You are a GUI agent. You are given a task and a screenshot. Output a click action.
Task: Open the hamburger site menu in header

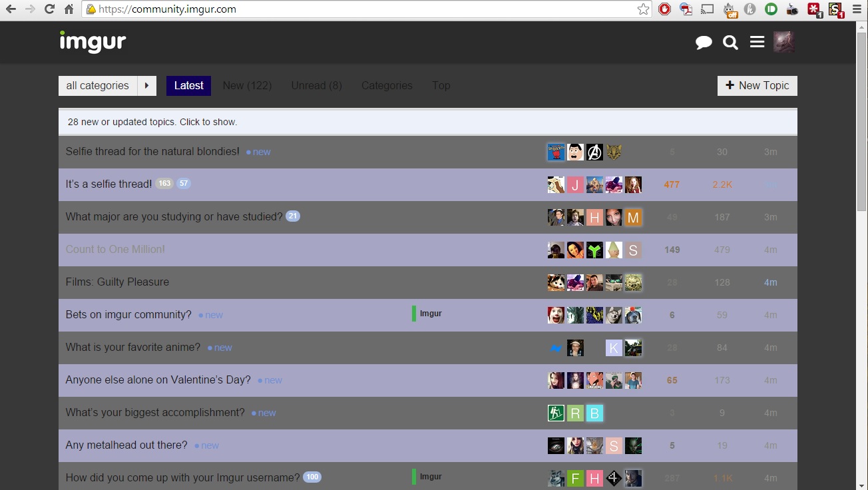(757, 42)
